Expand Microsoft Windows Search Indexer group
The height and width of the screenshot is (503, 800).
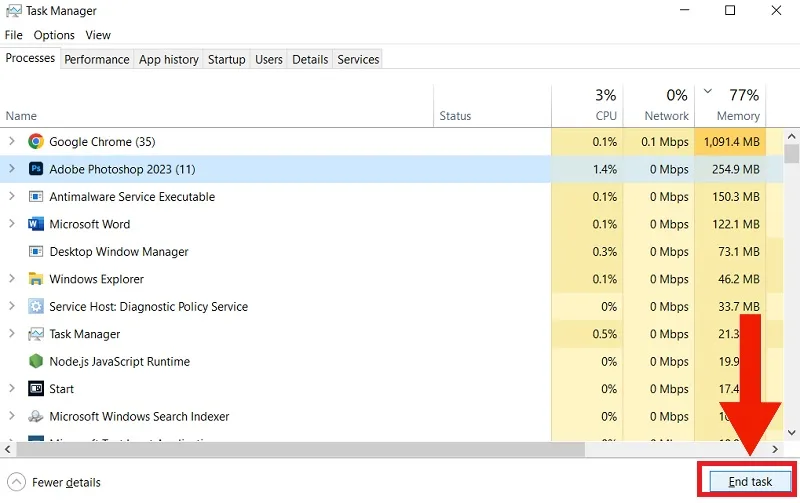coord(12,416)
